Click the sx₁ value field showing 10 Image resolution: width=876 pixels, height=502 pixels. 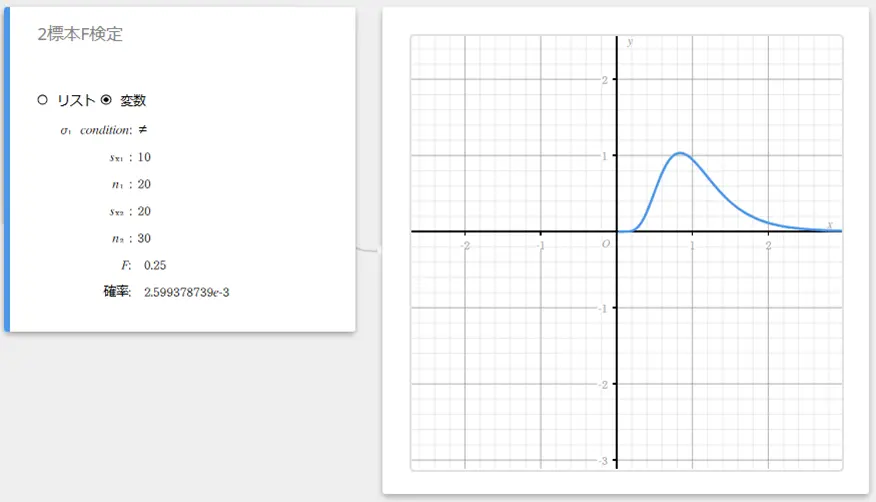coord(144,157)
